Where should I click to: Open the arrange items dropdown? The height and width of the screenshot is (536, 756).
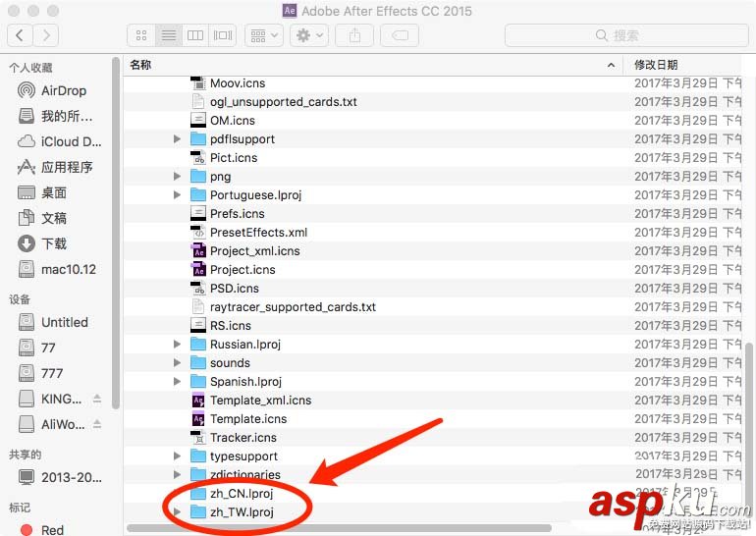pos(264,35)
